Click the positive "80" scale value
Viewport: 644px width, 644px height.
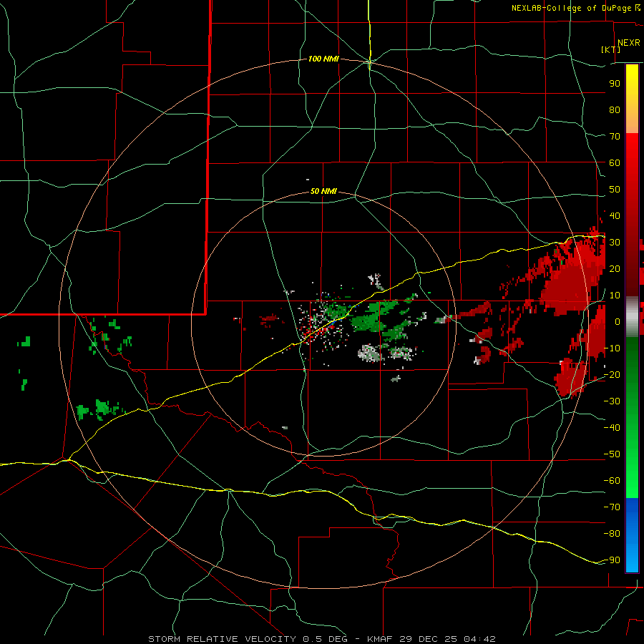(x=615, y=110)
